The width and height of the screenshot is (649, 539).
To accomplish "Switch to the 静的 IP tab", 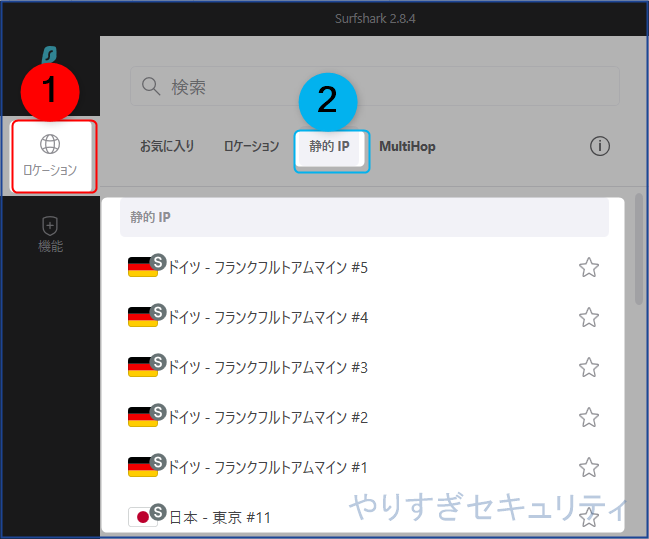I will pos(329,146).
